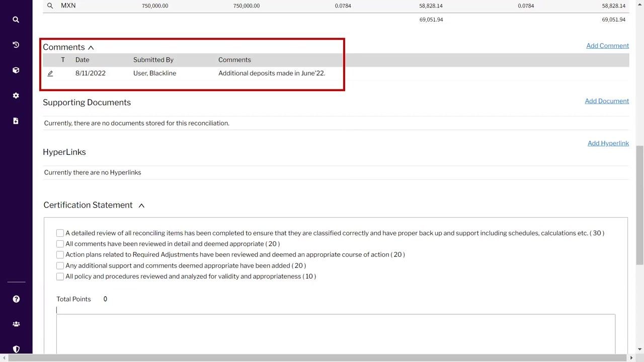Click the vertical scrollbar thumb
Screen dimensions: 644x362
[x=640, y=205]
